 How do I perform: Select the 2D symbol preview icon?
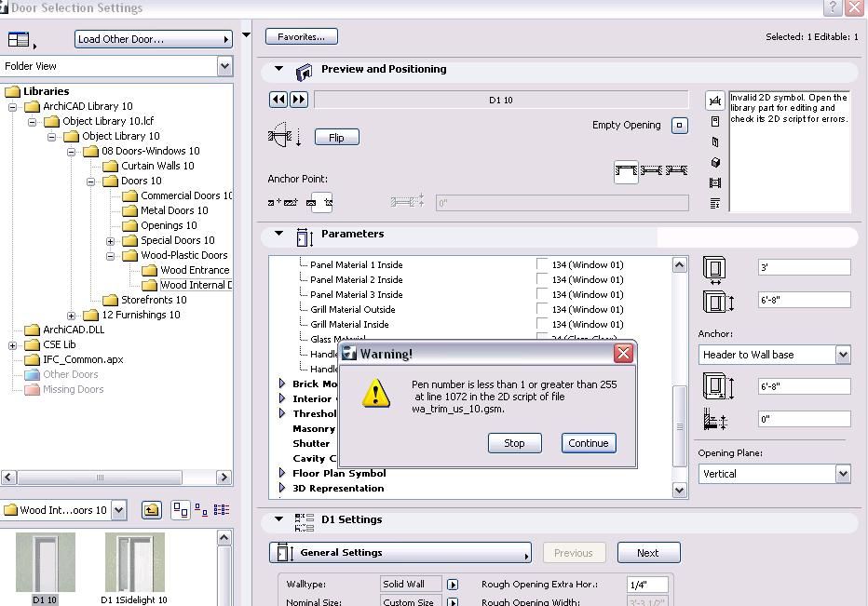click(x=715, y=101)
